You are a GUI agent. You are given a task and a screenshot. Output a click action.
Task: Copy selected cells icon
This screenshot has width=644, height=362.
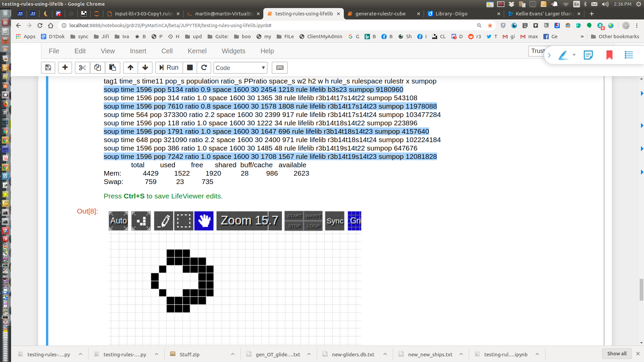pyautogui.click(x=98, y=68)
